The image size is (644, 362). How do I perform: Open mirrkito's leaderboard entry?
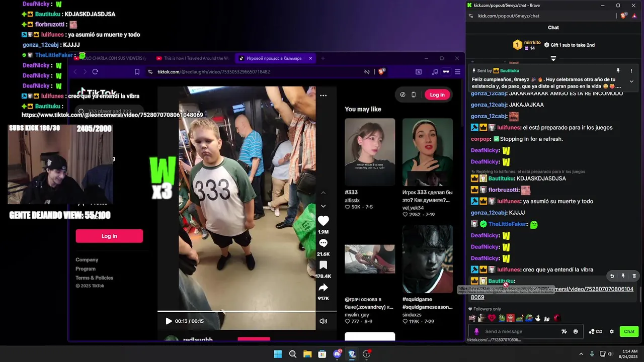(526, 45)
